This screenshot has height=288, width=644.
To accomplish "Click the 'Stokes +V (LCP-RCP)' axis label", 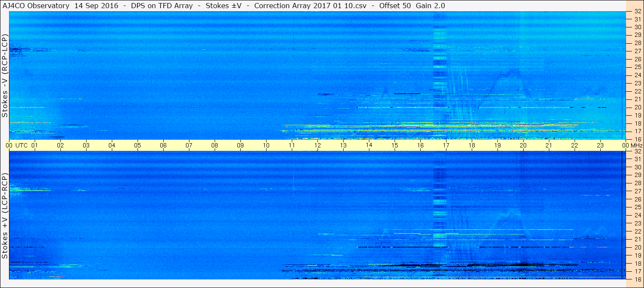I will (x=5, y=216).
